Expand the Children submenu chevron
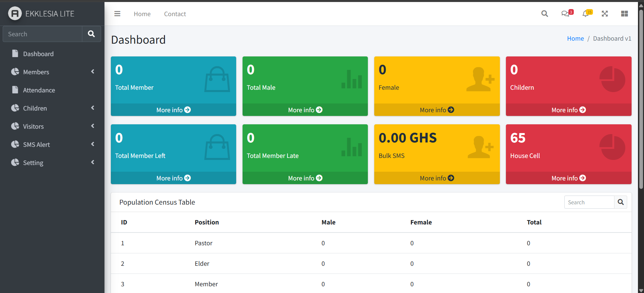Screen dimensions: 644x293 93,108
